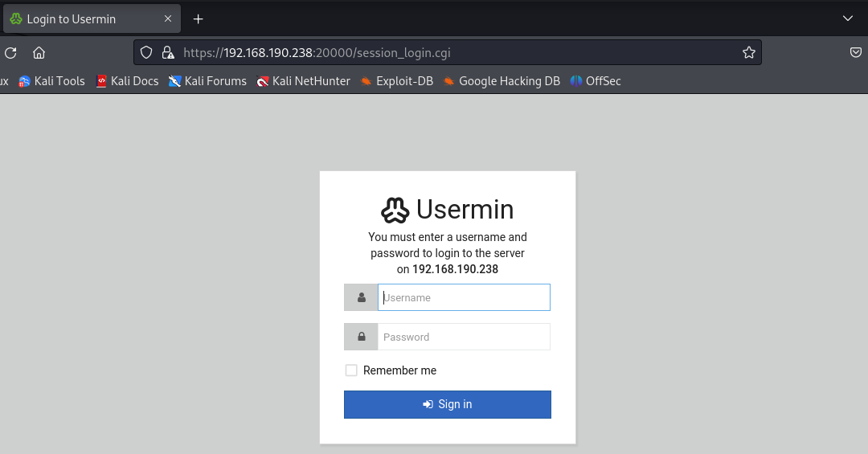Click the lock icon beside Password field
Viewport: 868px width, 454px height.
pos(361,337)
